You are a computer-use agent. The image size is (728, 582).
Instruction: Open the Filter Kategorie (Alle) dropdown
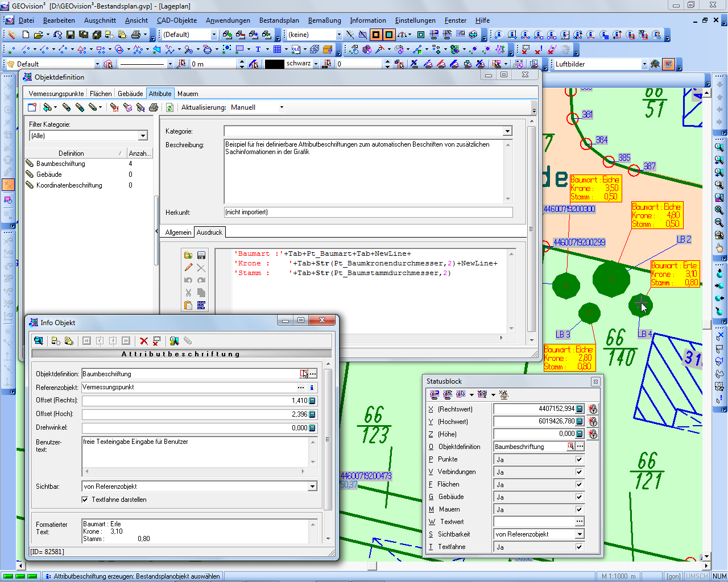(143, 136)
